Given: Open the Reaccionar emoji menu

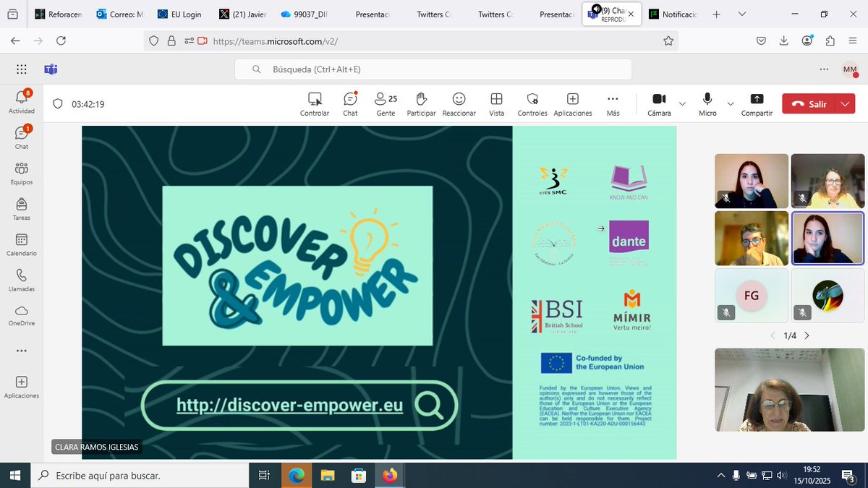Looking at the screenshot, I should pyautogui.click(x=459, y=104).
